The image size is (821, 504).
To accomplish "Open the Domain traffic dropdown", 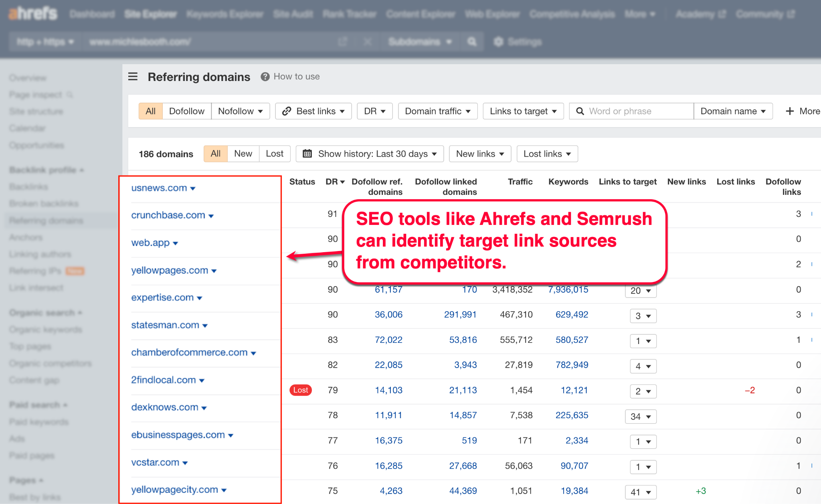I will pos(437,111).
